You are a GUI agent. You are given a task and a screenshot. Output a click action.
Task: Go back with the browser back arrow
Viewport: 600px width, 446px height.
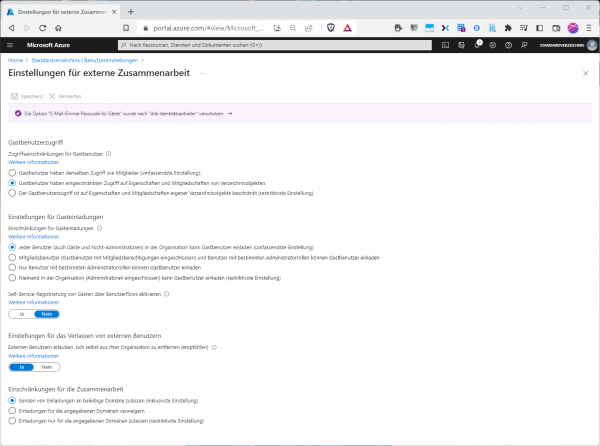(x=12, y=28)
